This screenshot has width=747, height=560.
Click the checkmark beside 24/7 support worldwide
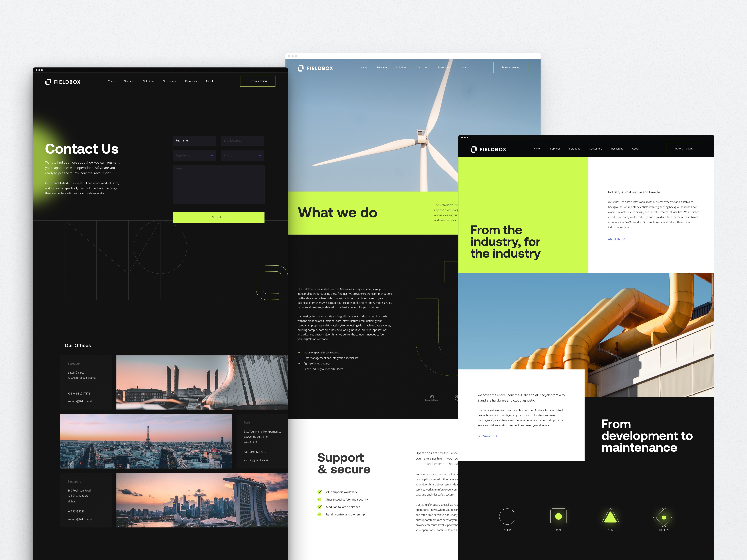click(x=319, y=492)
